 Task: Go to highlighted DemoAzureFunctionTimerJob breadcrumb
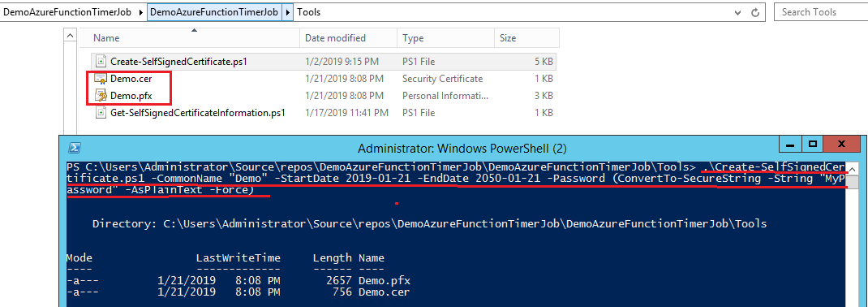[214, 11]
